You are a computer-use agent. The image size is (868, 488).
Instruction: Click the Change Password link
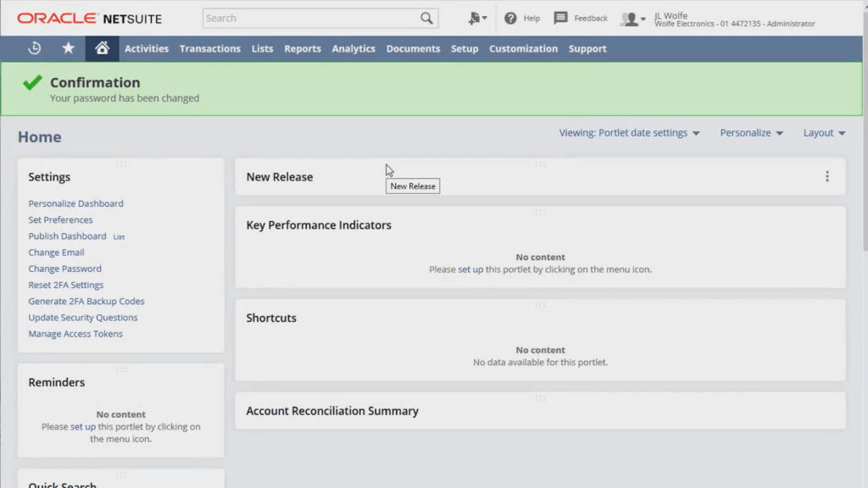pos(64,269)
